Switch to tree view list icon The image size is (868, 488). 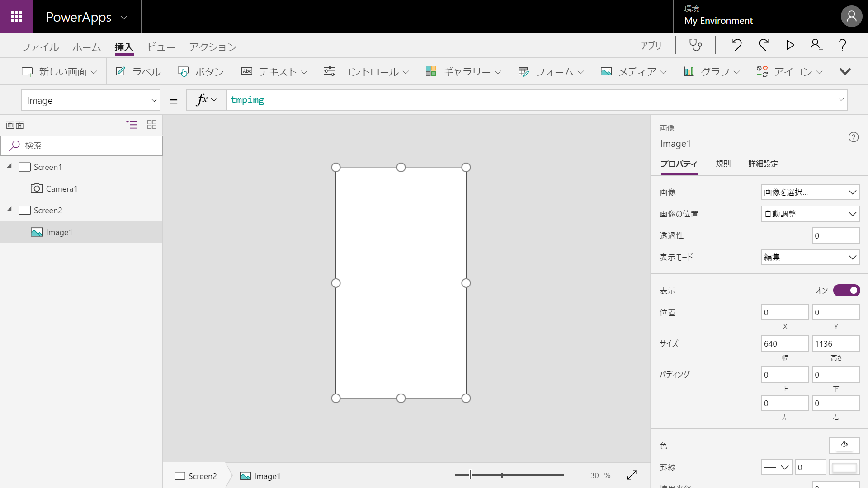(132, 125)
